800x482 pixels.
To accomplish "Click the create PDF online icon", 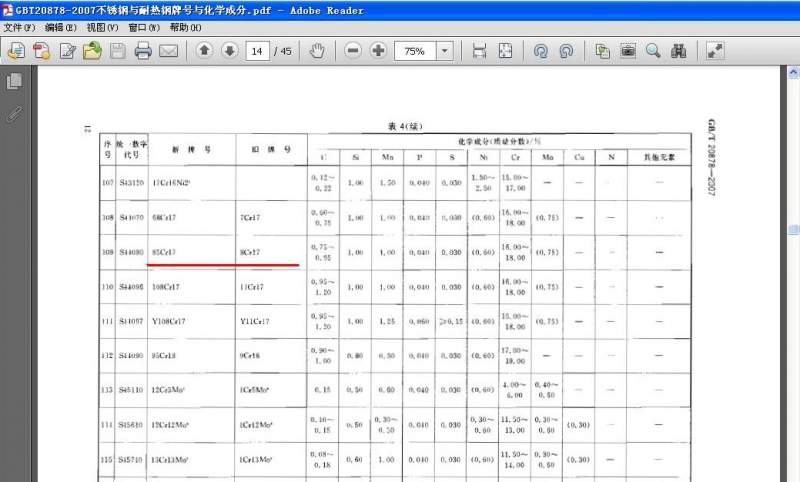I will coord(41,50).
